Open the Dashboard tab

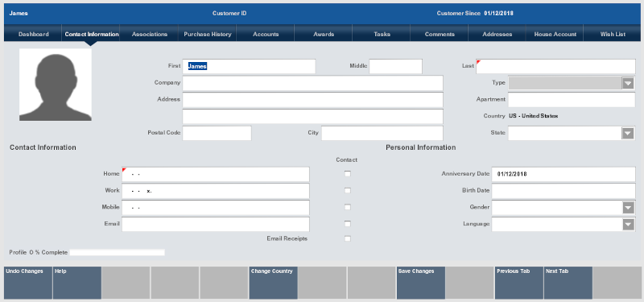coord(33,34)
